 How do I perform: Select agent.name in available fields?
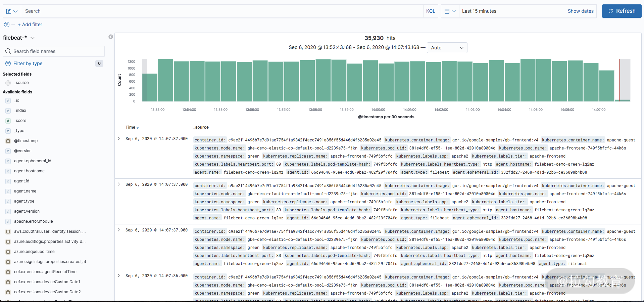click(25, 191)
